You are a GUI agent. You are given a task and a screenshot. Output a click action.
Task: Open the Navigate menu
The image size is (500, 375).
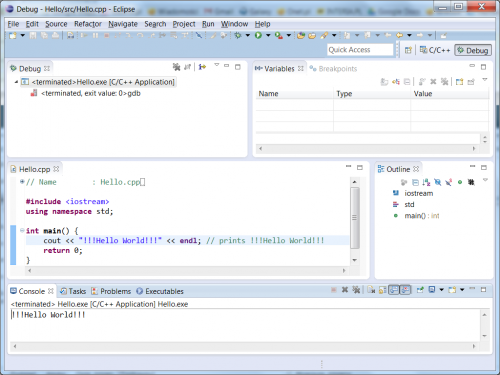pos(123,24)
